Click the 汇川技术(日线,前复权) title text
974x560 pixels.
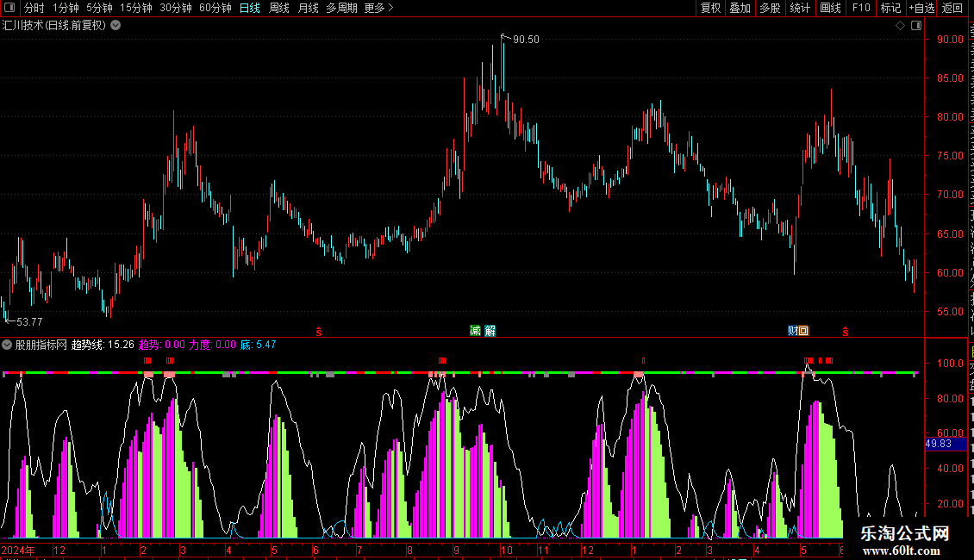[x=54, y=26]
